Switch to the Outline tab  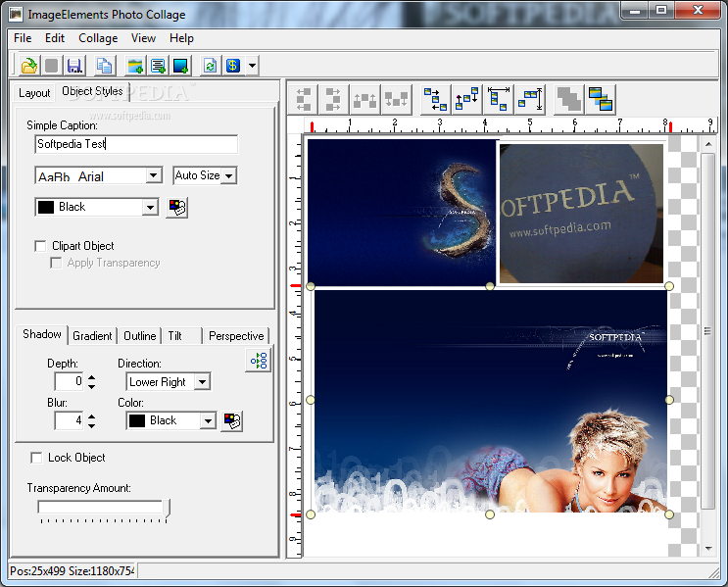(x=140, y=336)
